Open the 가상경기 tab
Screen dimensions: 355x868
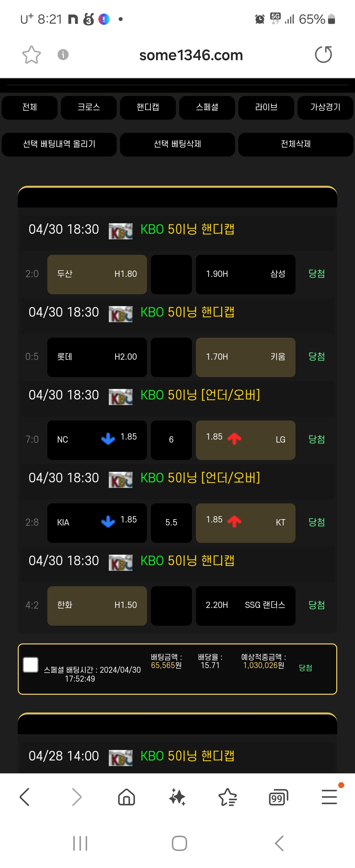325,108
